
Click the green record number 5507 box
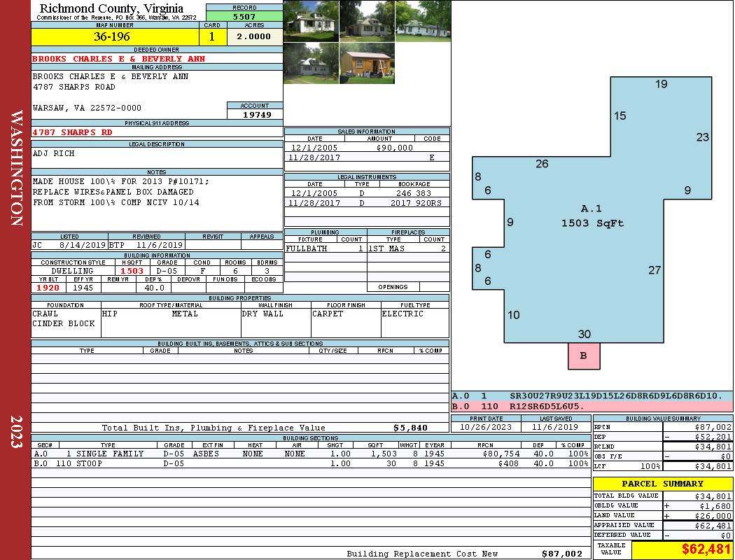coord(244,15)
